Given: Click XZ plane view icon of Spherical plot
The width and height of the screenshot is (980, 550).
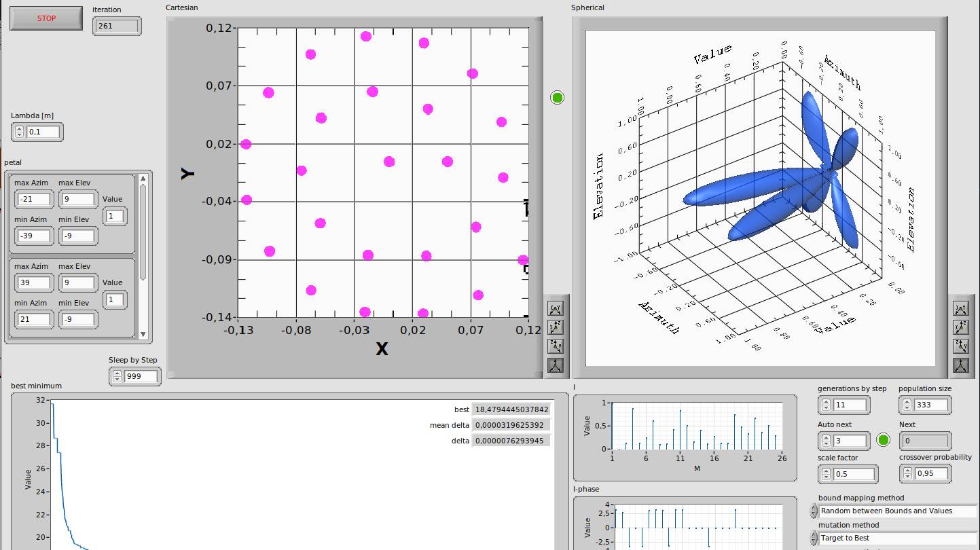Looking at the screenshot, I should 960,328.
